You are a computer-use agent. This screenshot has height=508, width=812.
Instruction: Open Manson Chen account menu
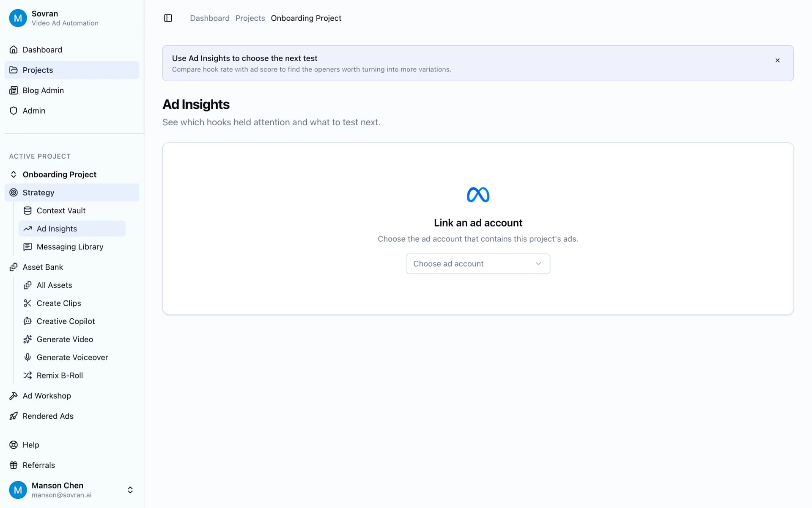(72, 490)
